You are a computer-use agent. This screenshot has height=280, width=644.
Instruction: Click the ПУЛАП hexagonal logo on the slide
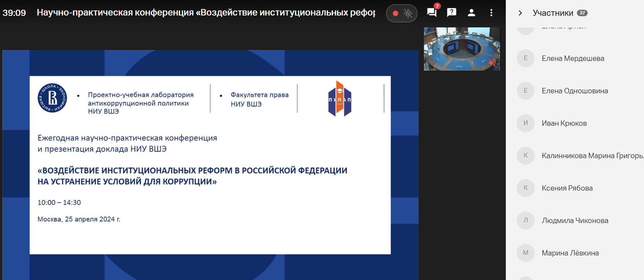point(339,99)
